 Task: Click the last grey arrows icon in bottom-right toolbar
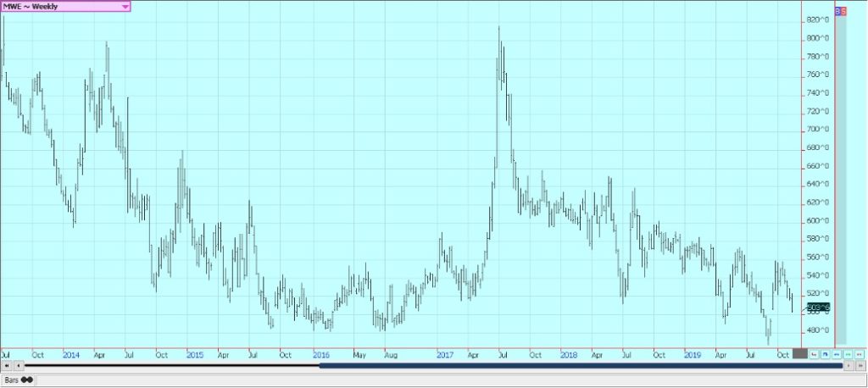click(x=860, y=354)
